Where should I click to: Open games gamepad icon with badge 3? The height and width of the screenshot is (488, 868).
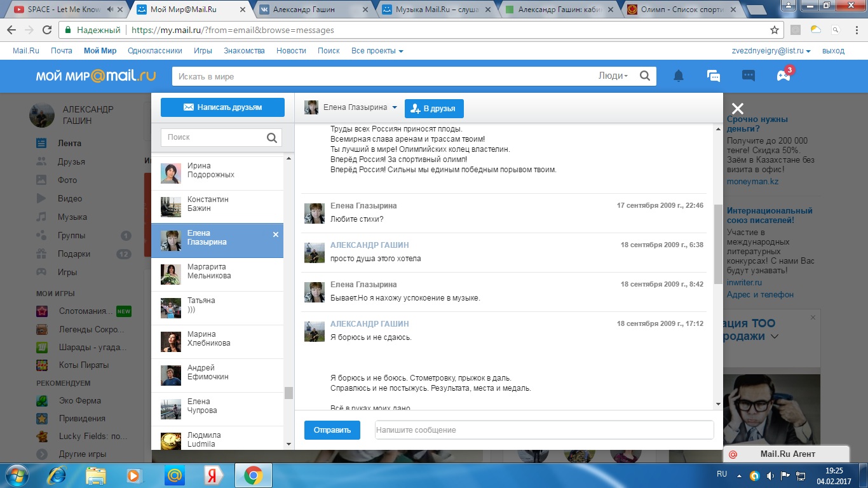[783, 76]
